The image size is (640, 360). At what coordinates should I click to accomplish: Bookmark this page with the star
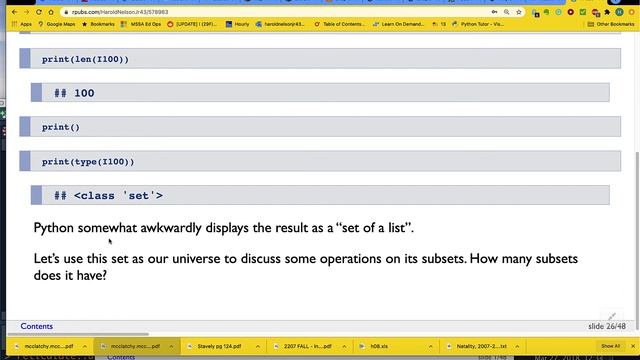coord(519,12)
